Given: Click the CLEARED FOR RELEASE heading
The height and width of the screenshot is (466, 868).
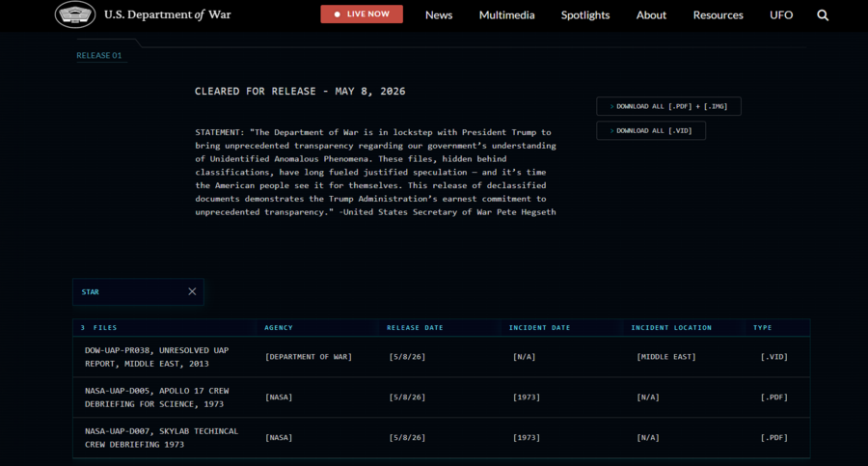Looking at the screenshot, I should coord(300,92).
